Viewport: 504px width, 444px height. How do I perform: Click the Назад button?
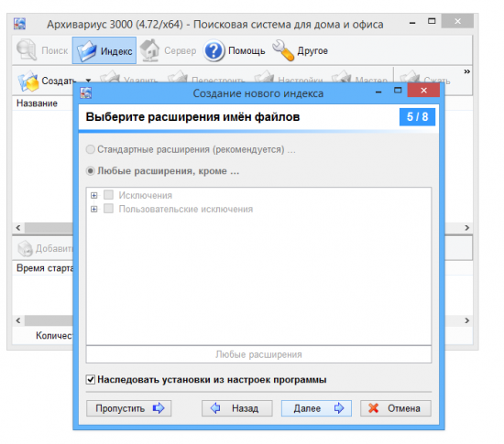(x=237, y=408)
